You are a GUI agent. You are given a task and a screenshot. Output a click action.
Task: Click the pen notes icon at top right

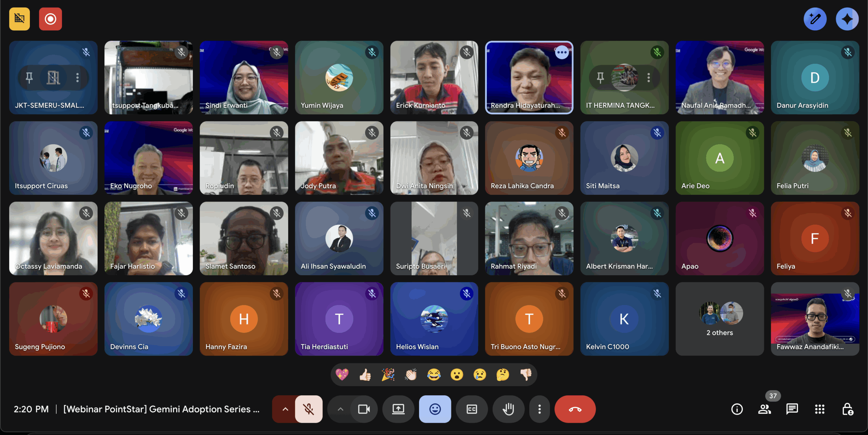click(x=815, y=19)
